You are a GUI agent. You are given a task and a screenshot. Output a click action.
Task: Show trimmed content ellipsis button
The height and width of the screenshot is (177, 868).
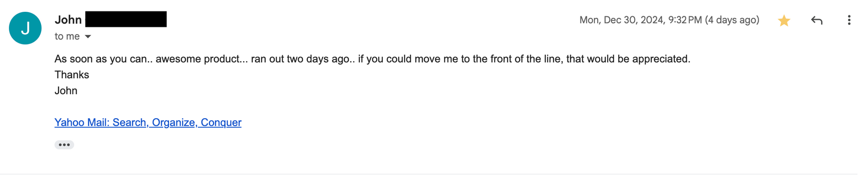pos(64,145)
